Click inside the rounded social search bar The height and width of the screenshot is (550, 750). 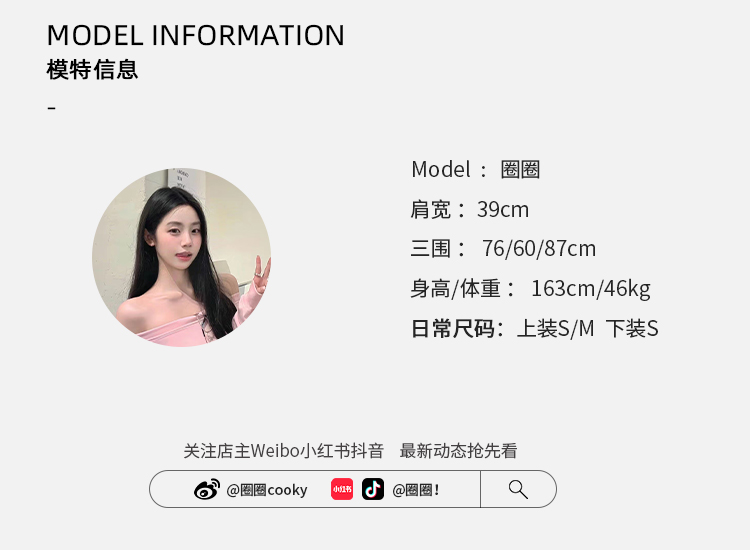coord(353,489)
